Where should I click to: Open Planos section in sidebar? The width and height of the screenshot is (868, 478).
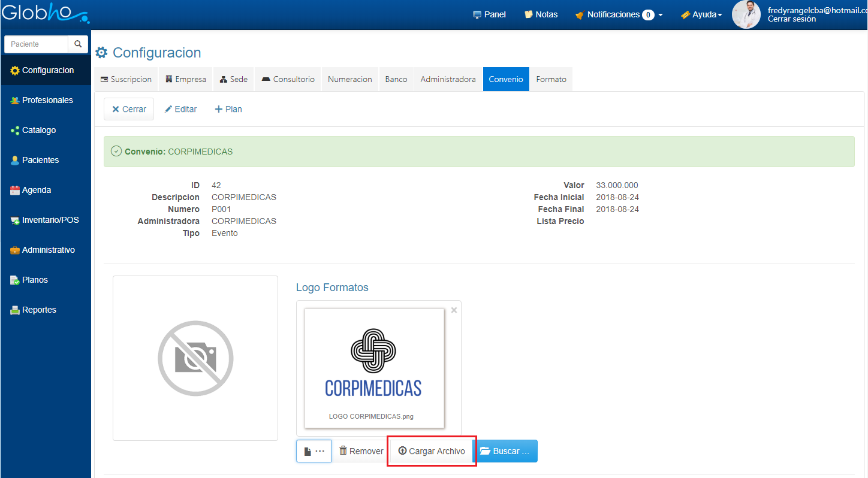coord(34,280)
